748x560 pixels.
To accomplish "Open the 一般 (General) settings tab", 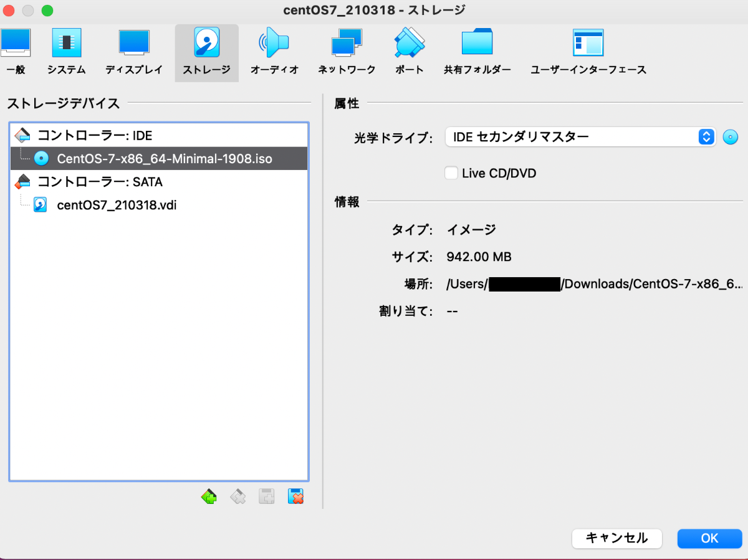I will tap(15, 53).
